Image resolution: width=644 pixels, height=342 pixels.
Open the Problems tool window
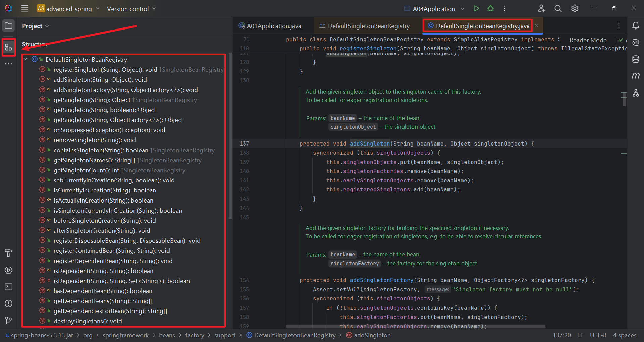point(9,303)
